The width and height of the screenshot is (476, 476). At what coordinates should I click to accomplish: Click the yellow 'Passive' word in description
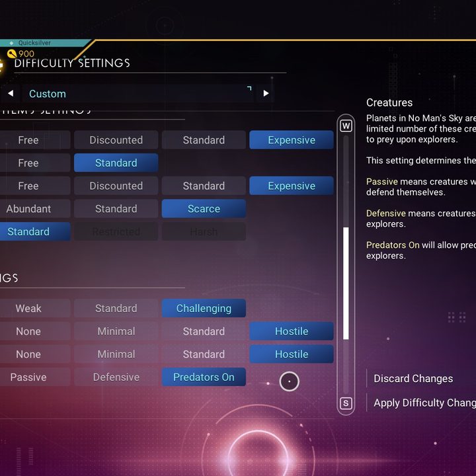click(382, 182)
